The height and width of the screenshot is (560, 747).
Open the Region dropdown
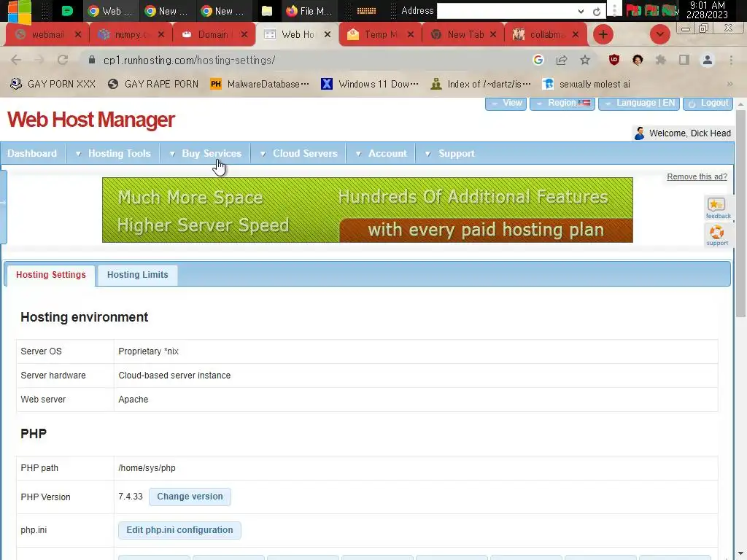click(x=562, y=104)
